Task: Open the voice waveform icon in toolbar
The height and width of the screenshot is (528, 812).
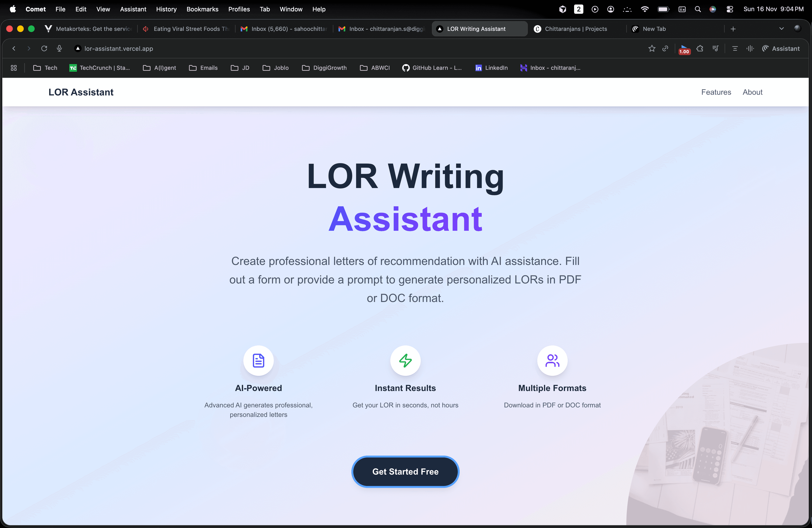Action: point(750,48)
